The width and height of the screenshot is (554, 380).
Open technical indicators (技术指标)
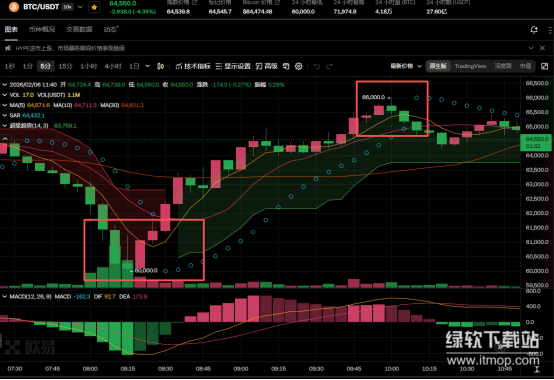[x=193, y=66]
